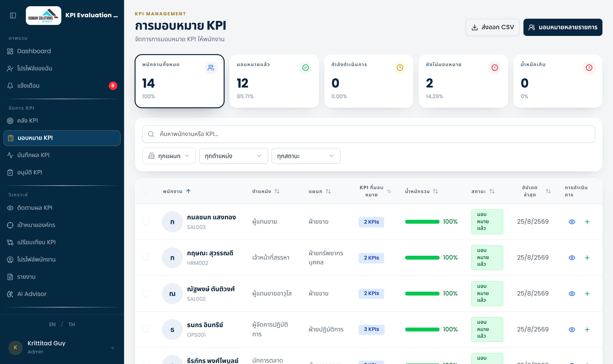Switch language to TH
Image resolution: width=613 pixels, height=364 pixels.
[x=72, y=324]
